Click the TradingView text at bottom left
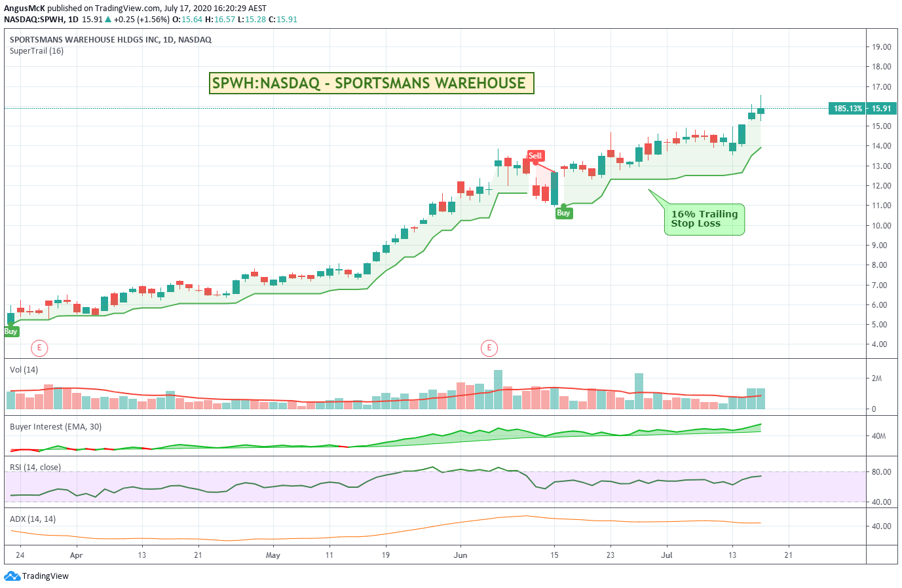The width and height of the screenshot is (902, 588). coord(45,576)
